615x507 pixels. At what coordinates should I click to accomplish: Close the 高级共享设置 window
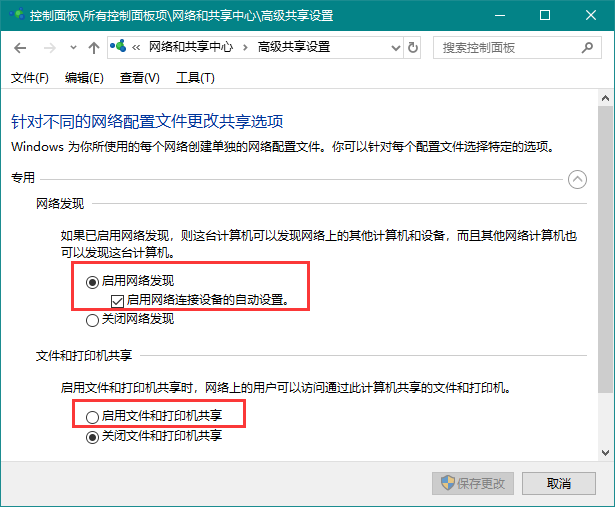click(x=591, y=15)
